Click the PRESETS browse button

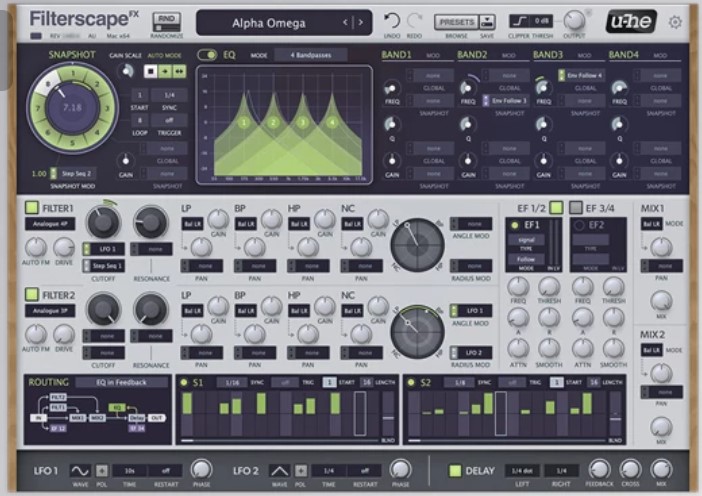pos(456,22)
